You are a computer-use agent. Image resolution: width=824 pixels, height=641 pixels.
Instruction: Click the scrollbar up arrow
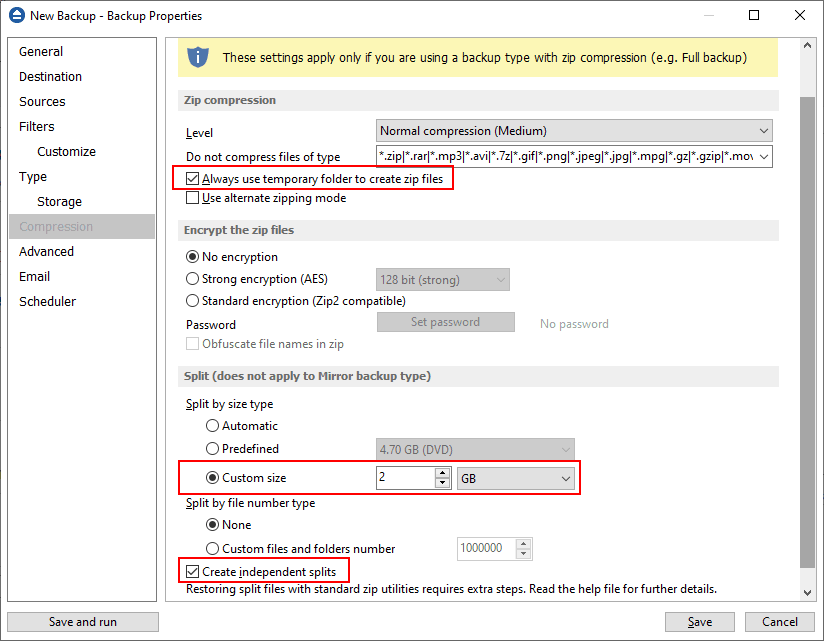click(807, 46)
